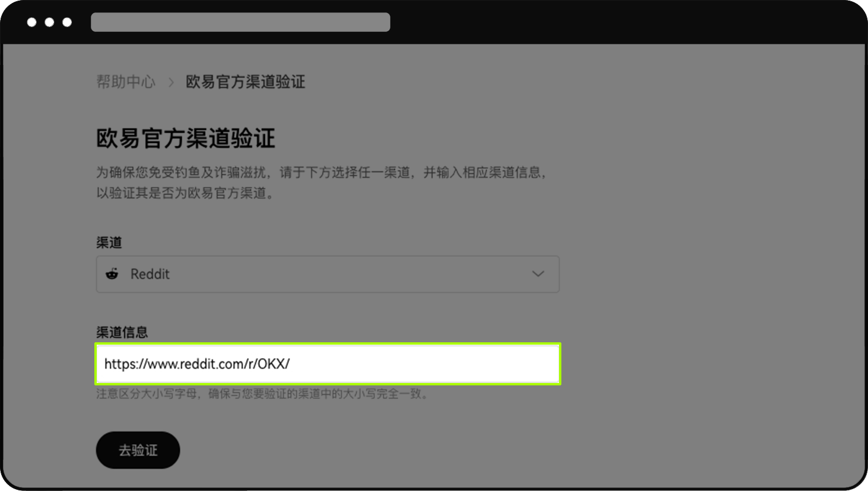This screenshot has height=491, width=868.
Task: Focus the 渠道信息 input field
Action: point(328,364)
